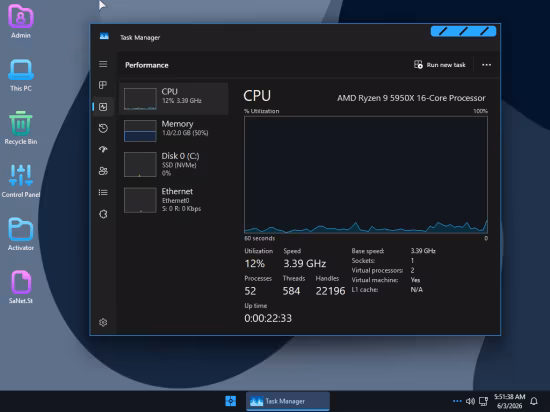Click the Virtual machine Yes value
Viewport: 550px width, 412px height.
415,280
